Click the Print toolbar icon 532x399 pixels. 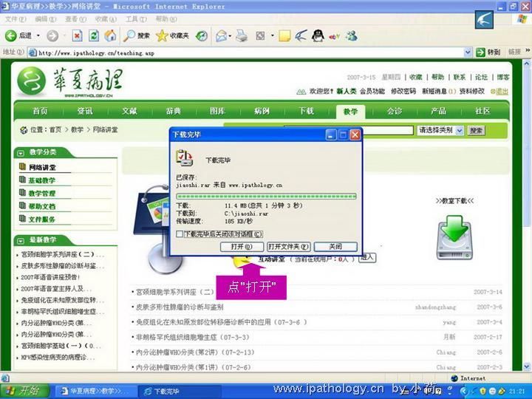pyautogui.click(x=242, y=35)
